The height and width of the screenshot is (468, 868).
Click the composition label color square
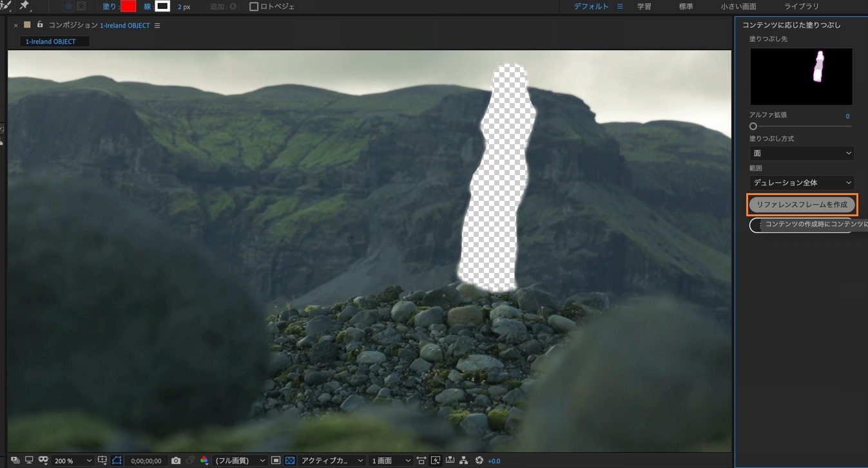(27, 25)
